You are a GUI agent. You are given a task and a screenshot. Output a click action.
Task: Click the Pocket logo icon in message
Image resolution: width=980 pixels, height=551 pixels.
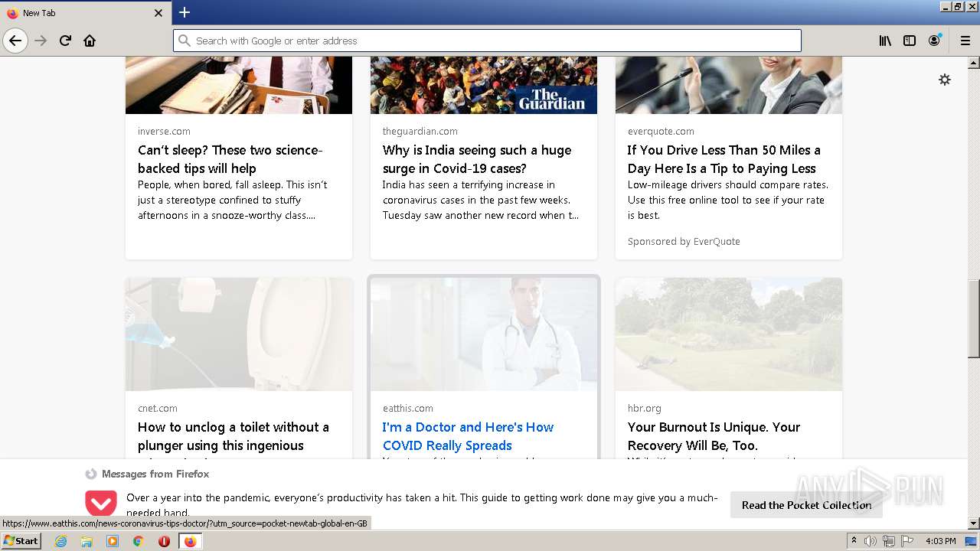pos(100,504)
